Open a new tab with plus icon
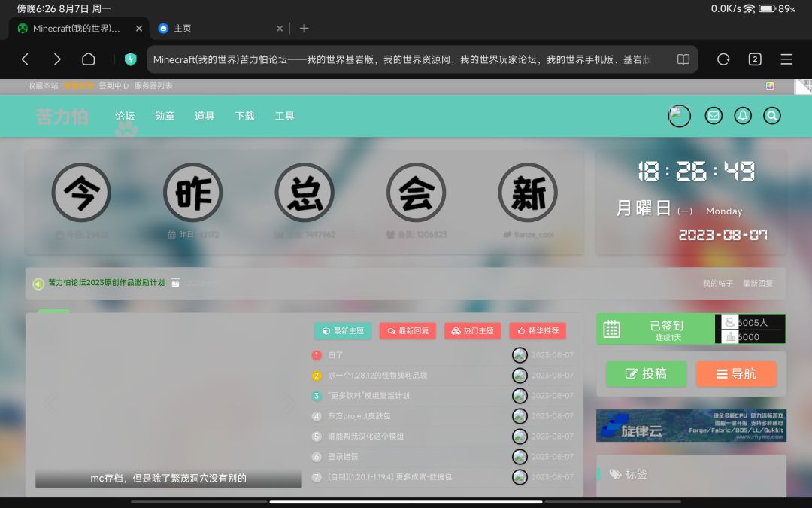The height and width of the screenshot is (508, 812). click(x=304, y=29)
